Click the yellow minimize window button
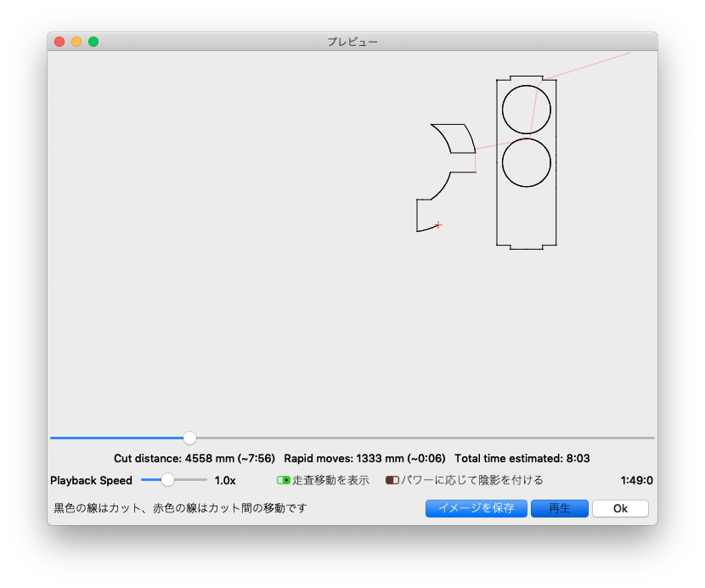The height and width of the screenshot is (588, 705). point(76,42)
